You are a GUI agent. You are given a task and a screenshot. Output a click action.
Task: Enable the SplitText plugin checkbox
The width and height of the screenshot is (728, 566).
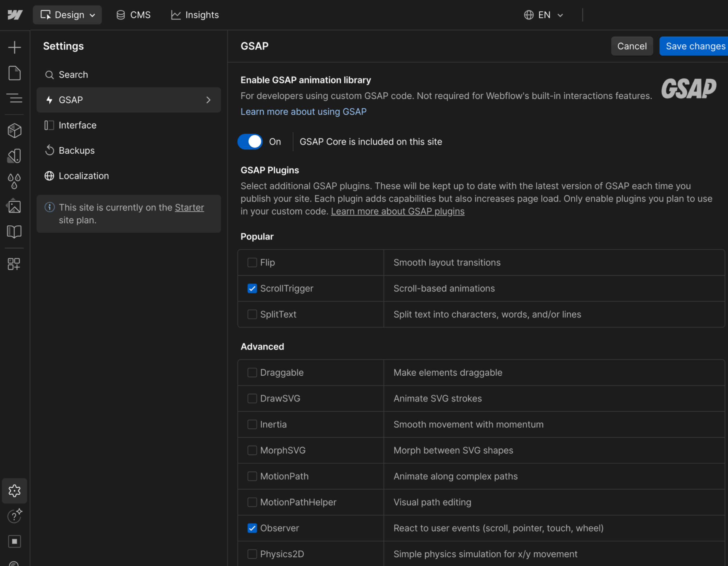click(x=252, y=314)
